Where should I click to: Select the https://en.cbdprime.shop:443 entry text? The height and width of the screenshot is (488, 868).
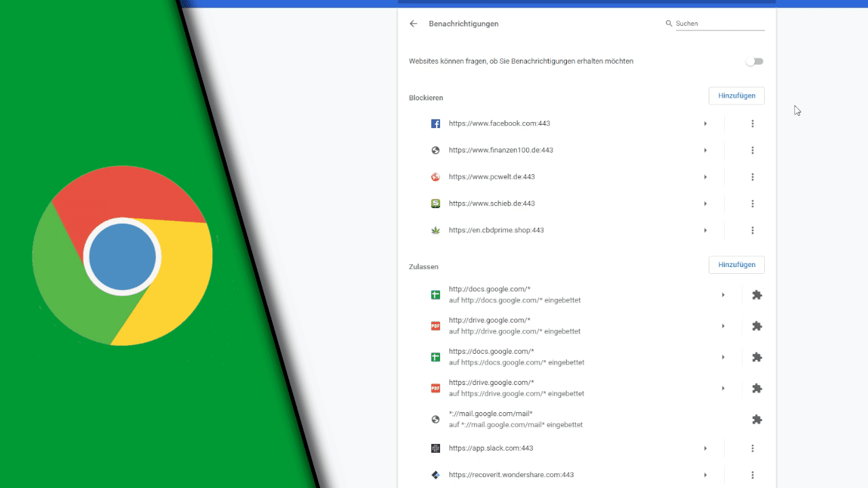[496, 230]
